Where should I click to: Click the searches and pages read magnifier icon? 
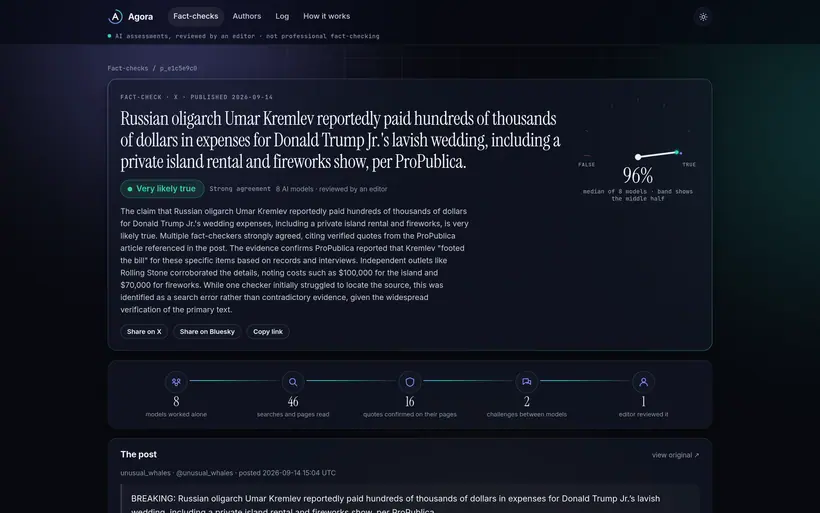[293, 382]
